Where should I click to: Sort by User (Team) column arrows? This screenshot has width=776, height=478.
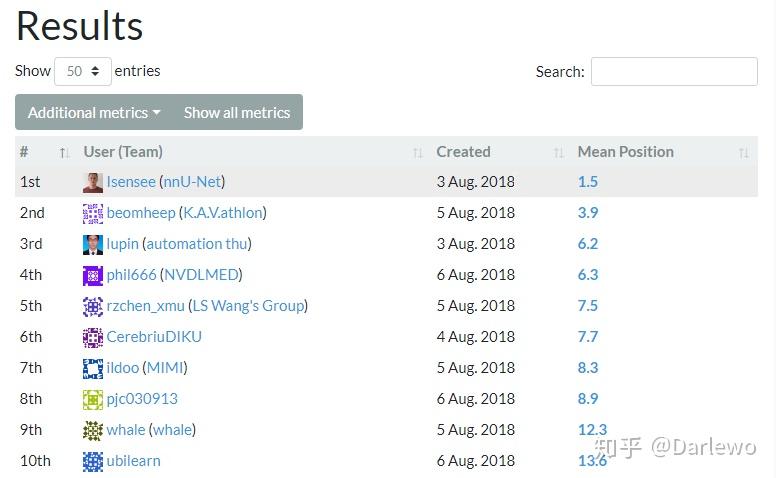418,153
